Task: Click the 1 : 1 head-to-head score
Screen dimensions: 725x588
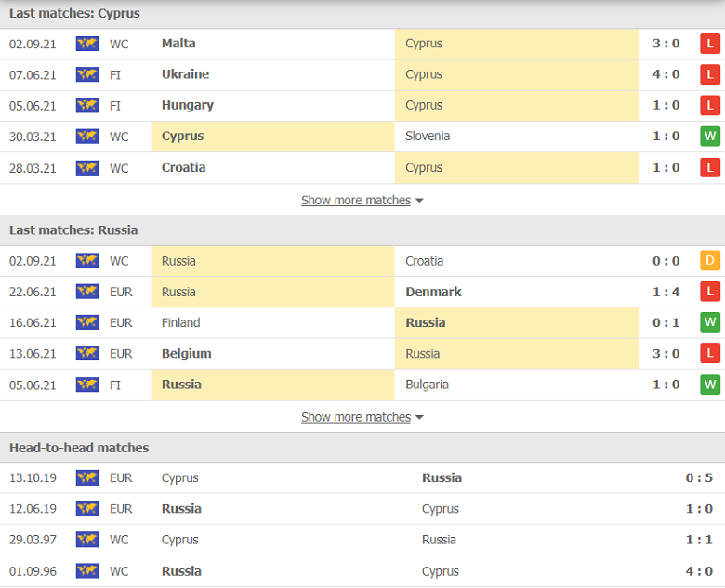Action: tap(699, 540)
